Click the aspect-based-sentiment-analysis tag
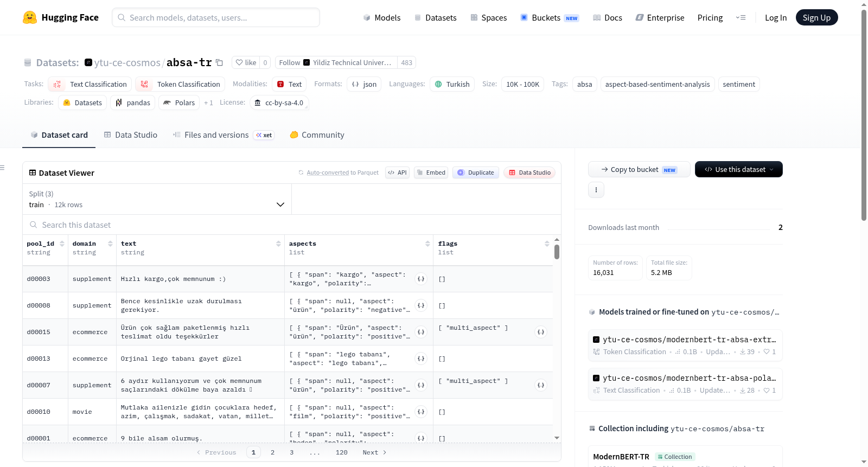This screenshot has width=868, height=467. tap(658, 84)
